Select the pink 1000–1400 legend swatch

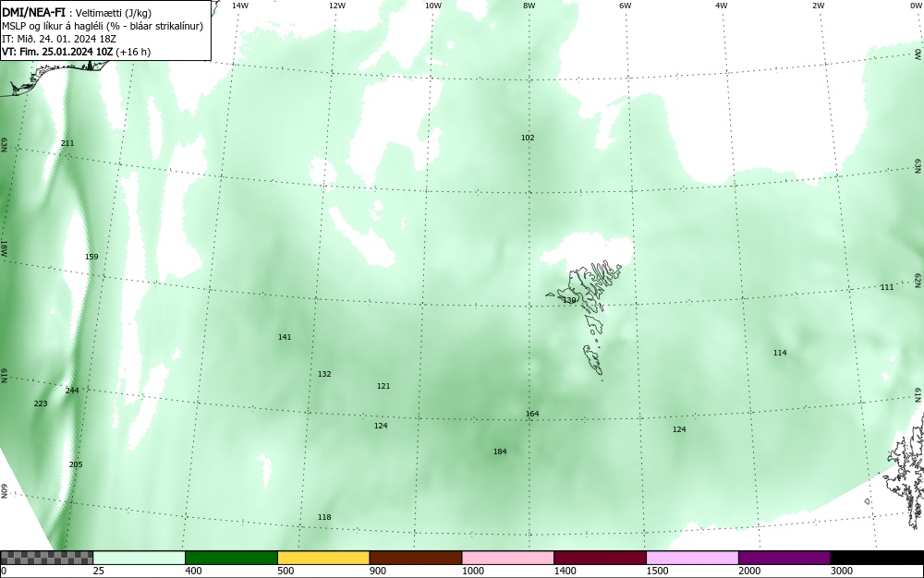pyautogui.click(x=508, y=558)
